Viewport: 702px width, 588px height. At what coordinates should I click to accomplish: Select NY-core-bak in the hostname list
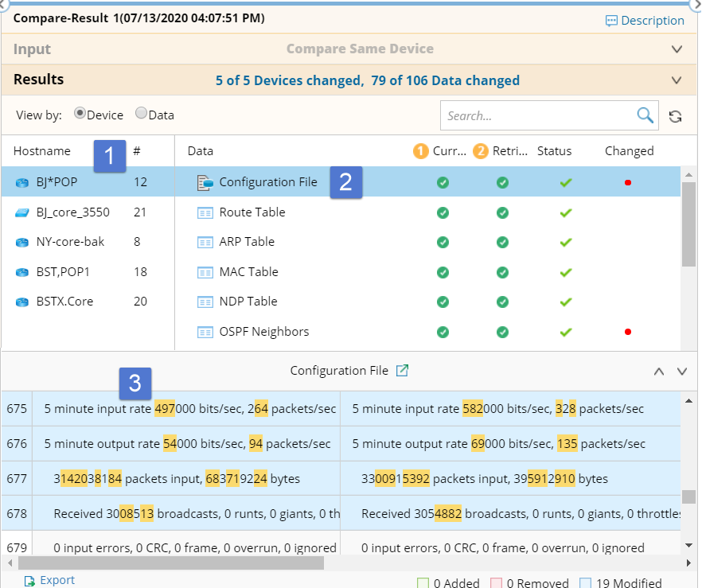70,242
